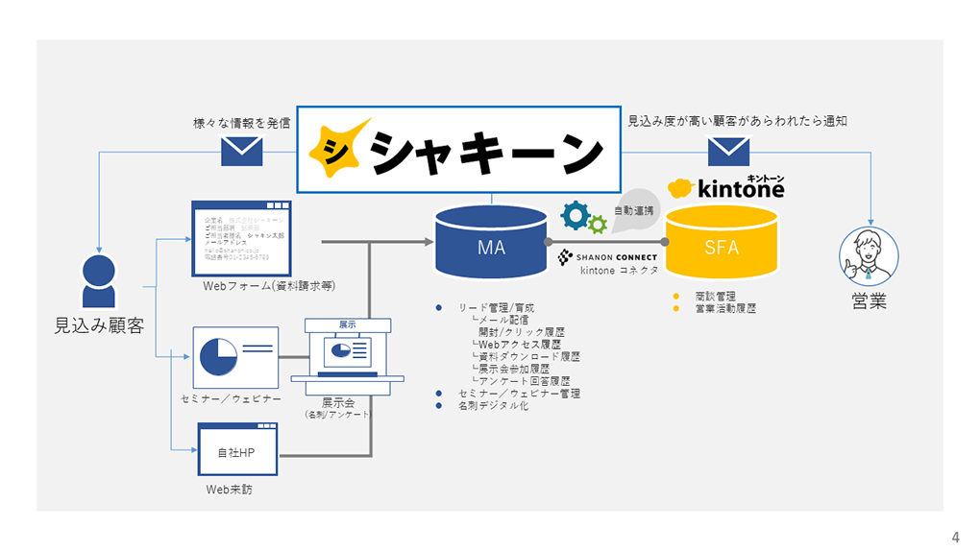Click the シャキーン logo banner
The image size is (980, 551).
pos(458,150)
